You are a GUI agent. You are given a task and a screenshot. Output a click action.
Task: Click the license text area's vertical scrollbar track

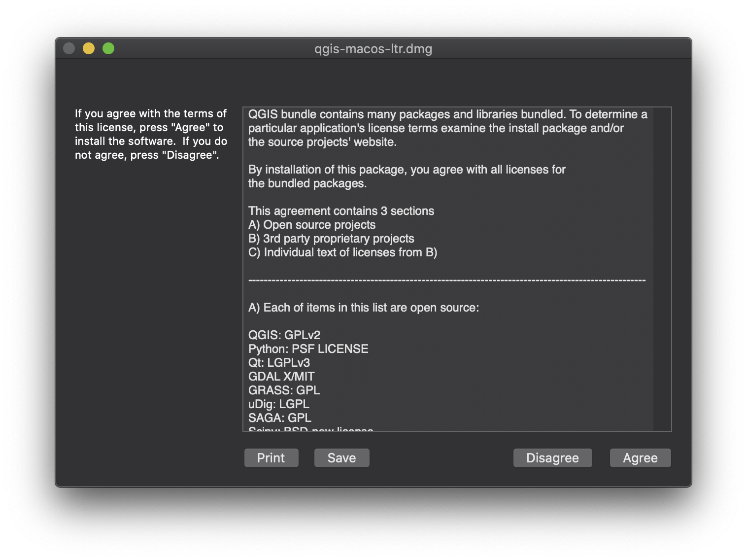coord(662,269)
